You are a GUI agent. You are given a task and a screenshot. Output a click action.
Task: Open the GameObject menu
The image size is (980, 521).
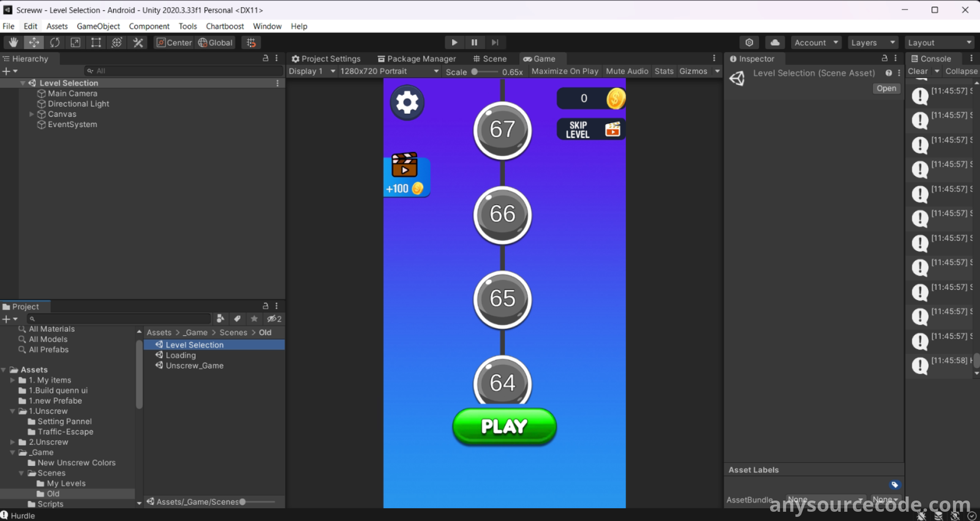click(x=98, y=26)
